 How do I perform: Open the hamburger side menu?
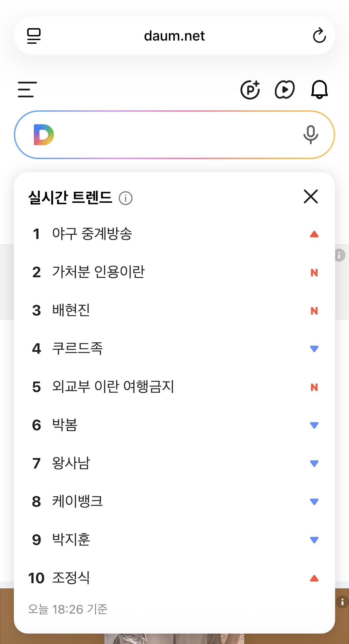pos(27,90)
